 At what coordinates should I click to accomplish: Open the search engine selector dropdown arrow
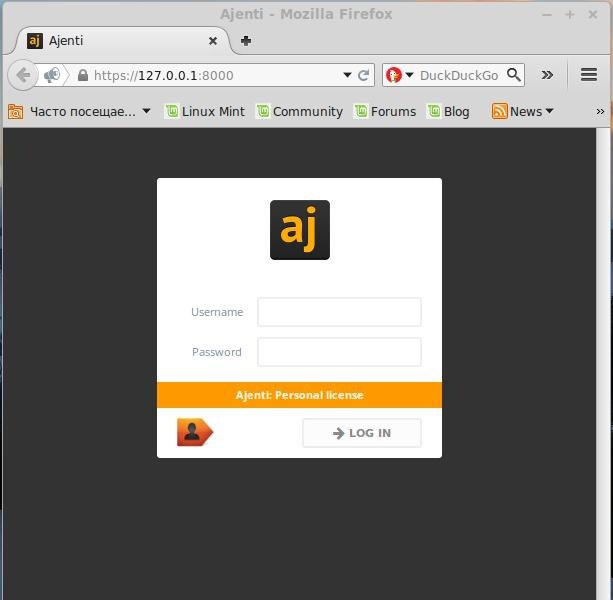coord(409,74)
